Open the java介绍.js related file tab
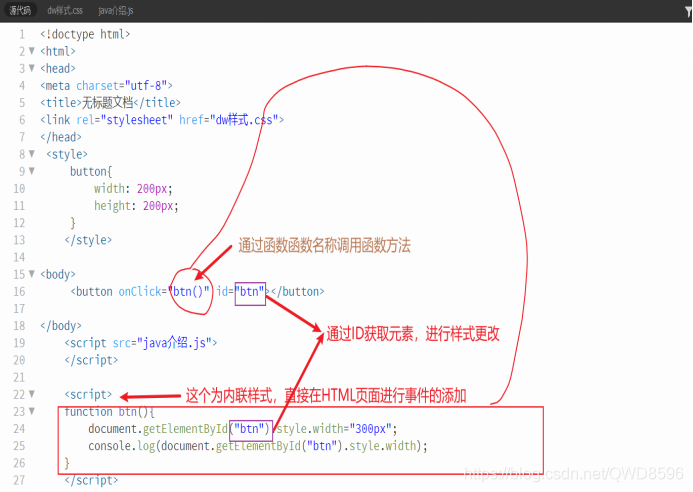Viewport: 693px width, 492px height. point(116,10)
